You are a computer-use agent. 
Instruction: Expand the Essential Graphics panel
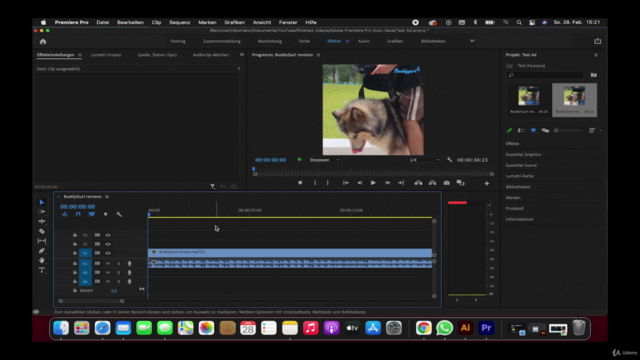click(523, 155)
